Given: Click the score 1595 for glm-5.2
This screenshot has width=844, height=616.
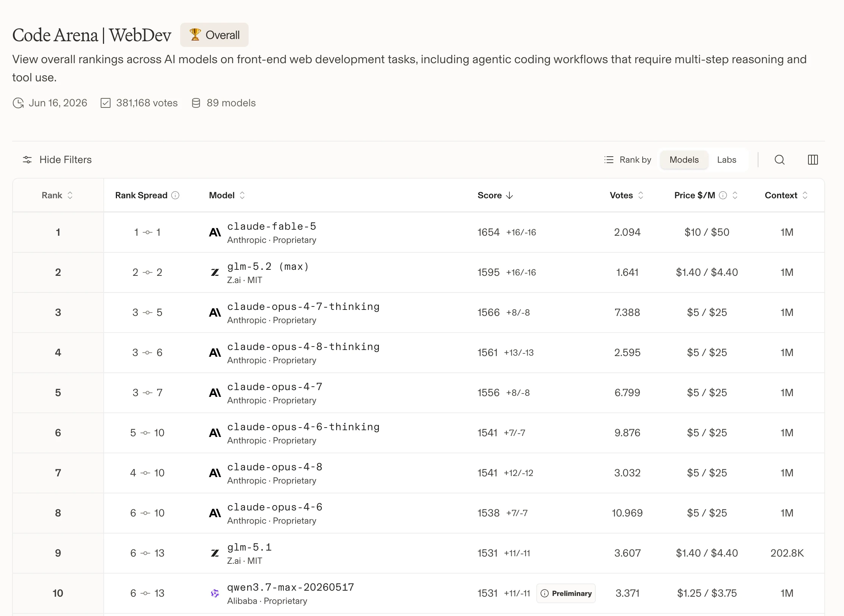Looking at the screenshot, I should coord(488,272).
